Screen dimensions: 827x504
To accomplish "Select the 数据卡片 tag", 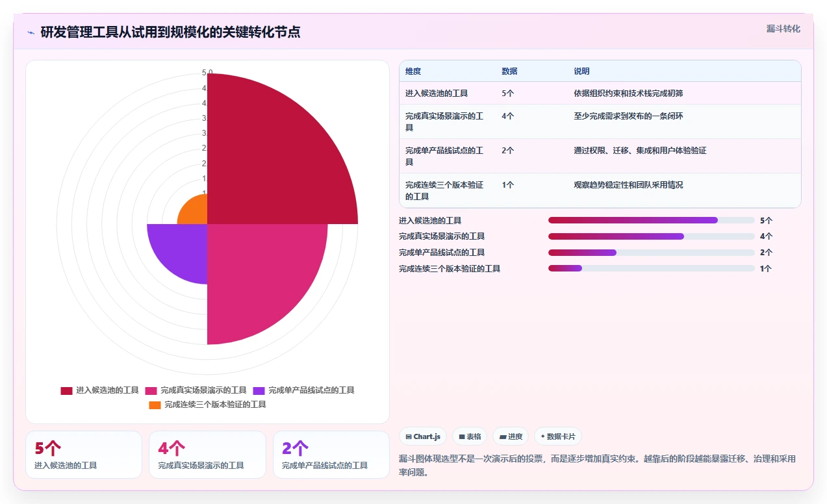I will click(558, 436).
